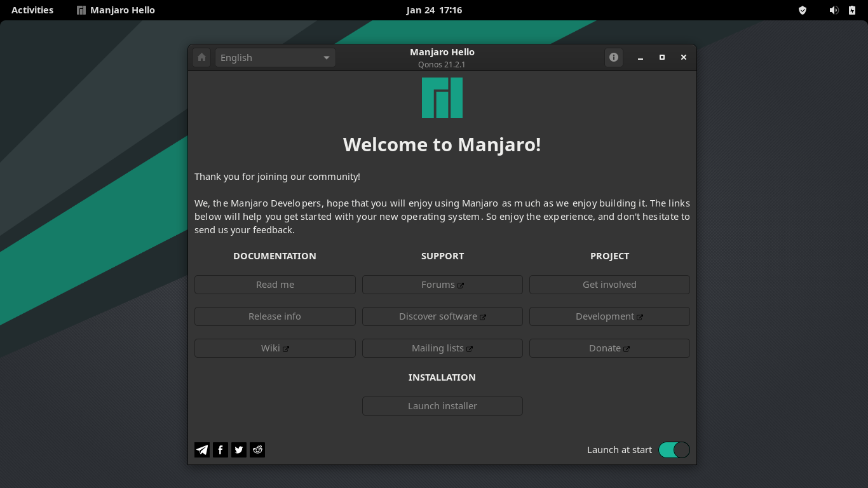The image size is (868, 488).
Task: Click the Facebook icon
Action: point(220,449)
